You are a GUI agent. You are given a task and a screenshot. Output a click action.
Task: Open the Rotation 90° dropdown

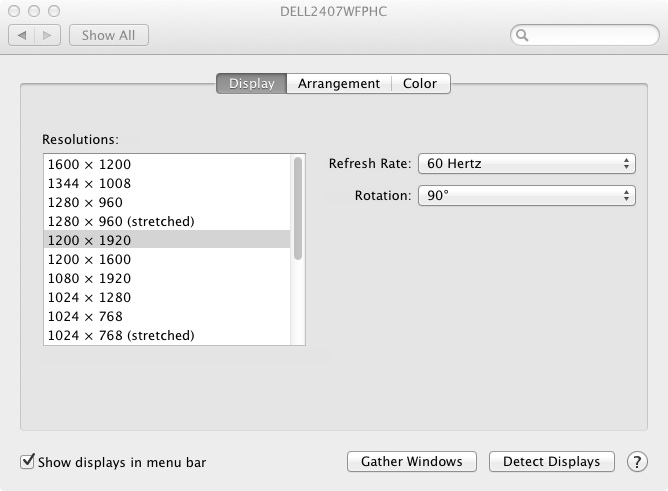tap(527, 195)
